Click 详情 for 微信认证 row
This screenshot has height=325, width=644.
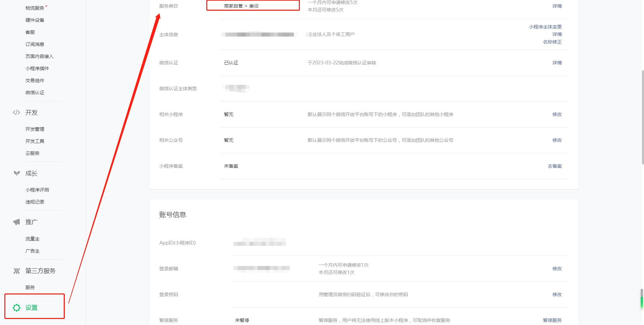point(557,63)
